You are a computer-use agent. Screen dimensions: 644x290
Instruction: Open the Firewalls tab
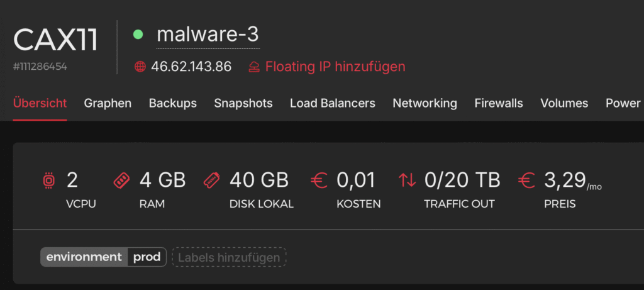(498, 103)
